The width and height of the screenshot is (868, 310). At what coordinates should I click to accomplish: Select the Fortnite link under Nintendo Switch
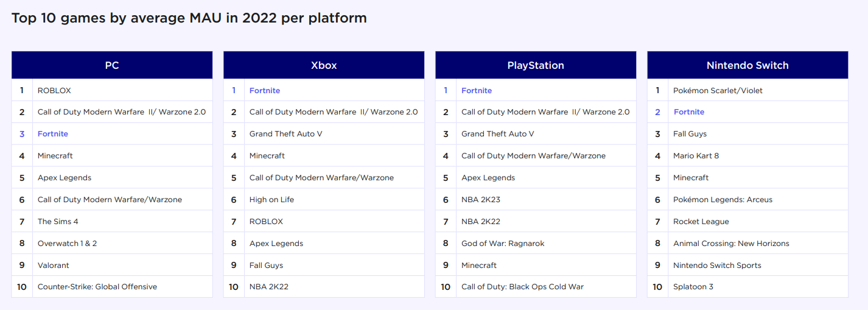tap(689, 112)
